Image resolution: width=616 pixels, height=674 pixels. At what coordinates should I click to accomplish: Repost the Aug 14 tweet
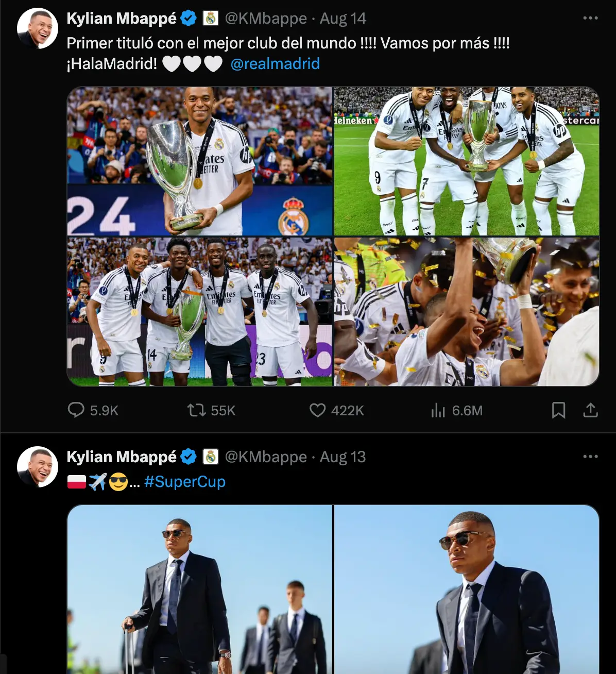pyautogui.click(x=196, y=410)
